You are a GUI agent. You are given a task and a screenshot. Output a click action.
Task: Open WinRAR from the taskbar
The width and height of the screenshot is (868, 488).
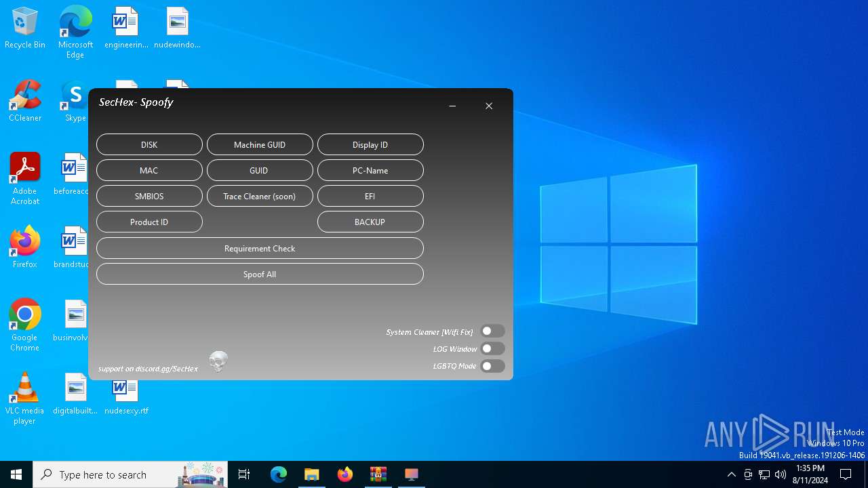click(x=378, y=474)
